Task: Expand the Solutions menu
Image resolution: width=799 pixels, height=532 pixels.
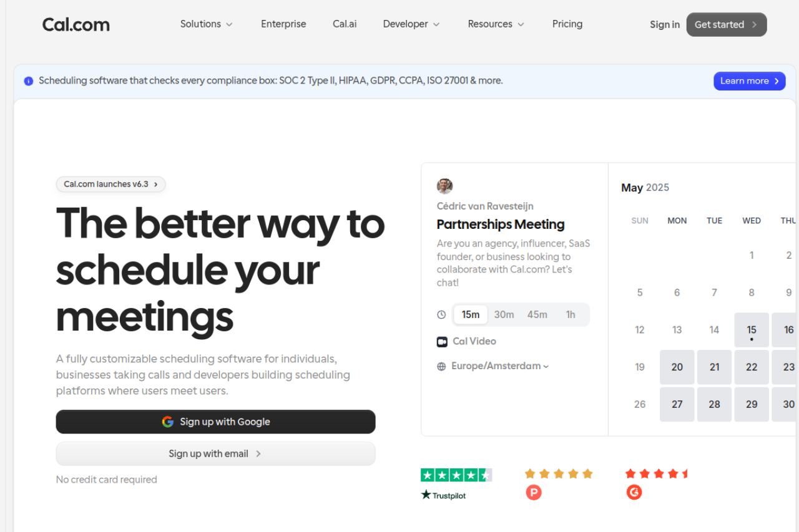Action: (206, 24)
